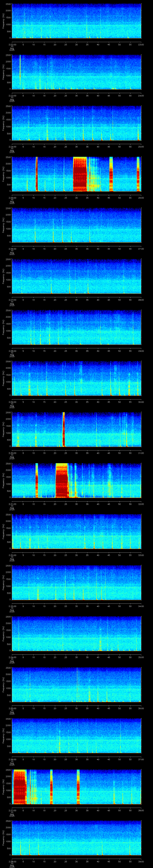Click the 2:31:00 start time label
Screen dimensions: 153x868
[x=12, y=504]
